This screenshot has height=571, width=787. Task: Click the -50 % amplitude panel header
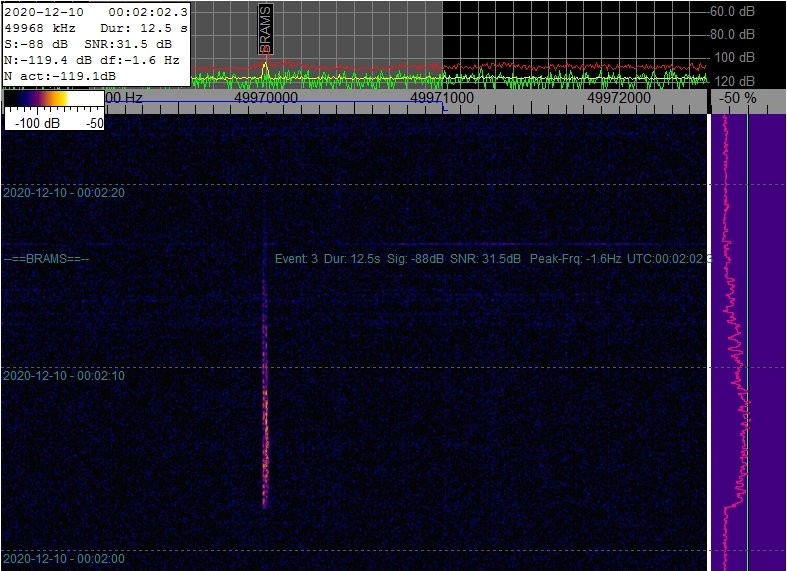coord(737,98)
